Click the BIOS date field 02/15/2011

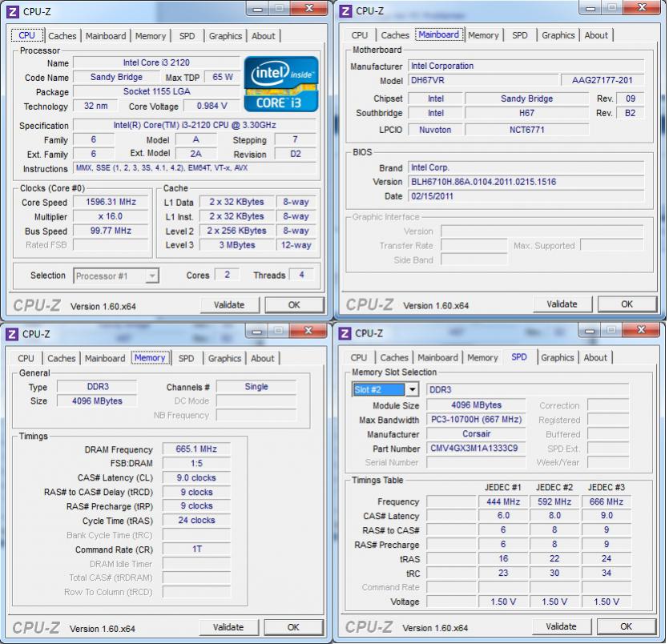pos(526,196)
